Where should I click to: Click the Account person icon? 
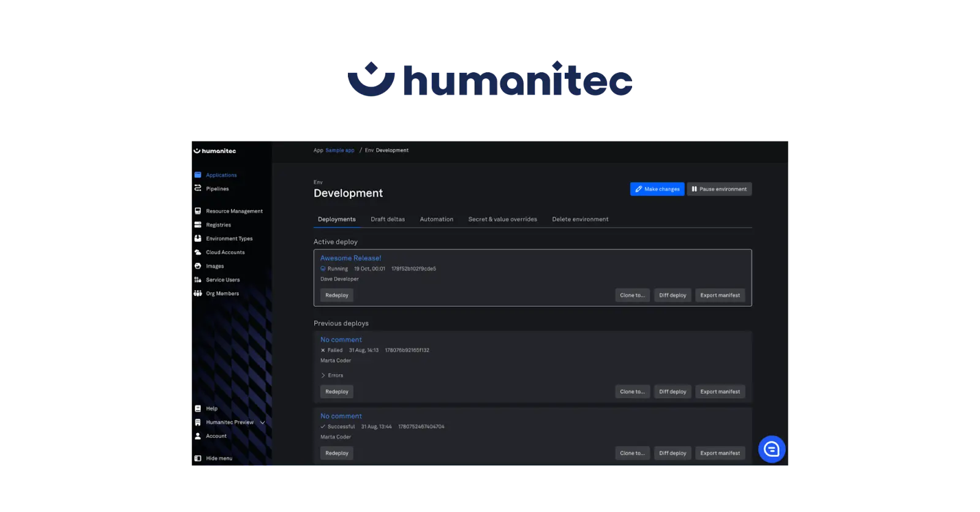[198, 436]
